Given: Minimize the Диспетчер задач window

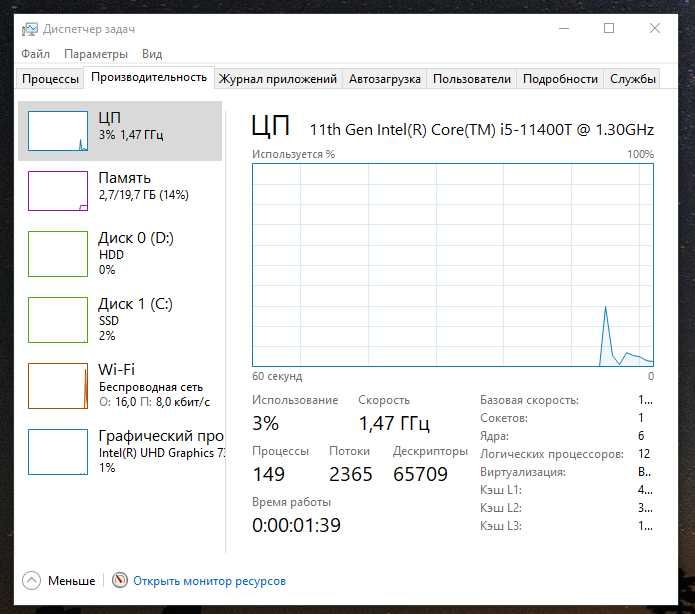Looking at the screenshot, I should [x=564, y=28].
